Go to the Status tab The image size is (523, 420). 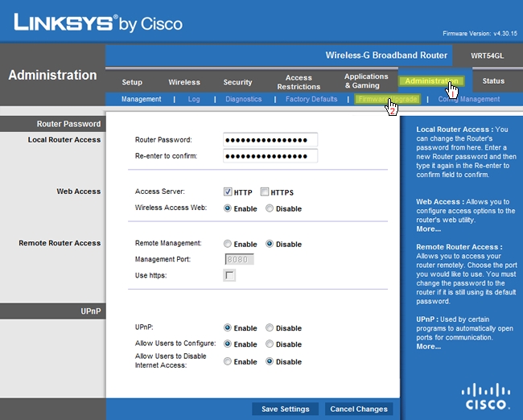point(493,81)
